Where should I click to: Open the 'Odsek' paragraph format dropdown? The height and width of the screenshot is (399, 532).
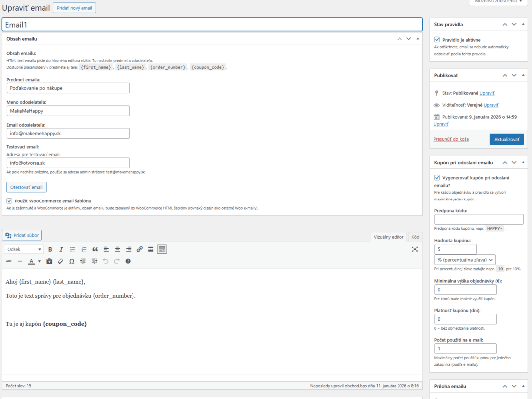[x=24, y=249]
